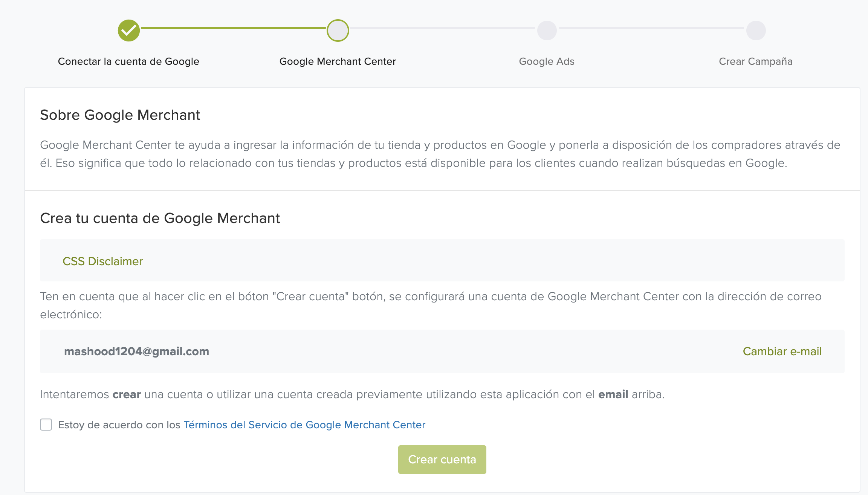
Task: Click the grey progress line before Crear Campaña
Action: click(652, 28)
